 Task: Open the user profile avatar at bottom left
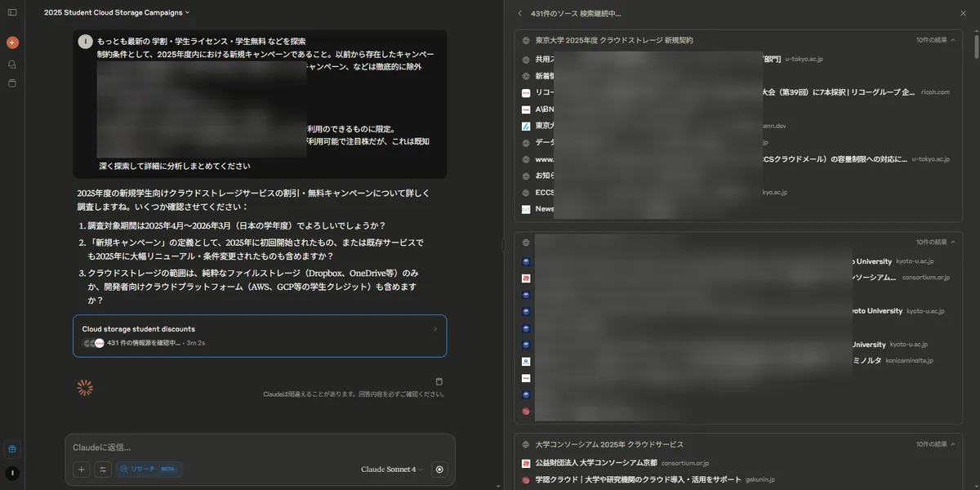point(12,473)
